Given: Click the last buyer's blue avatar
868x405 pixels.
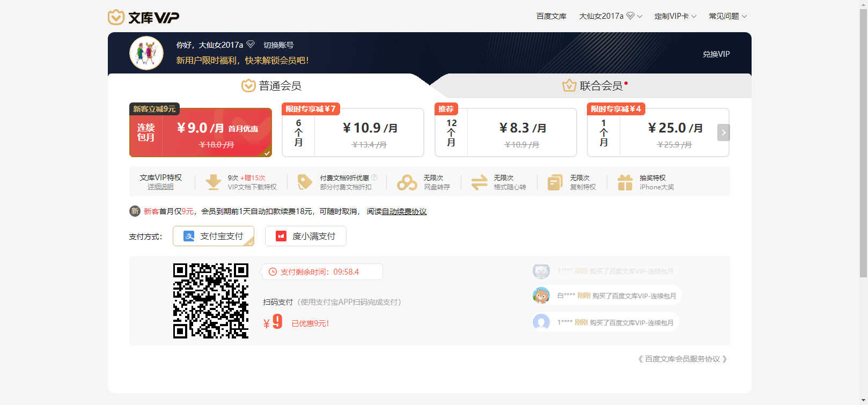Looking at the screenshot, I should (x=541, y=322).
